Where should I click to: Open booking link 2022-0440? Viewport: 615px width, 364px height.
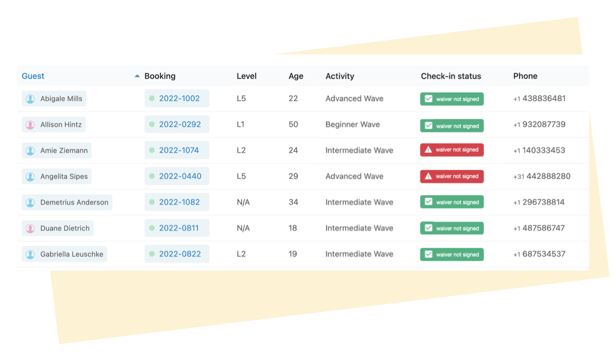click(x=180, y=176)
